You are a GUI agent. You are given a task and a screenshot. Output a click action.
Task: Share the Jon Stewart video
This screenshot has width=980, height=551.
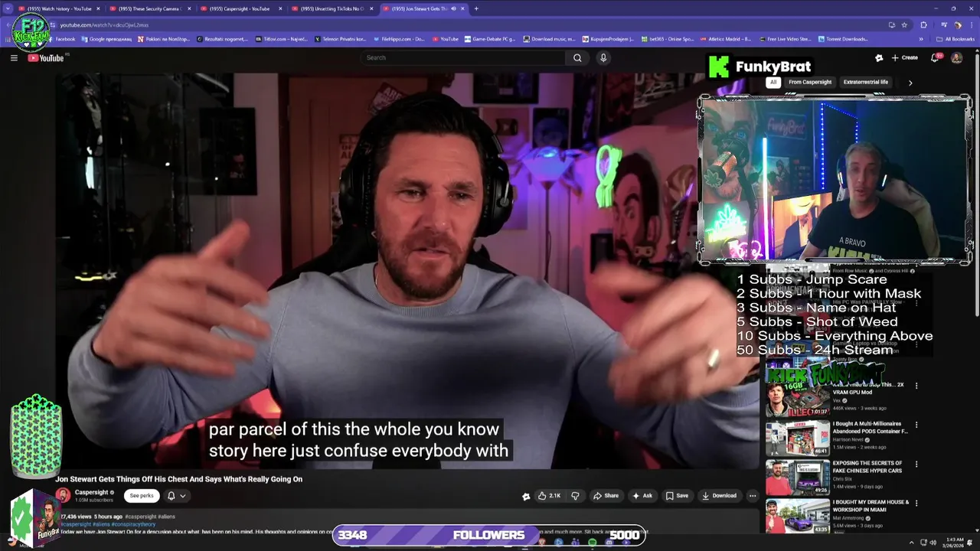[606, 495]
